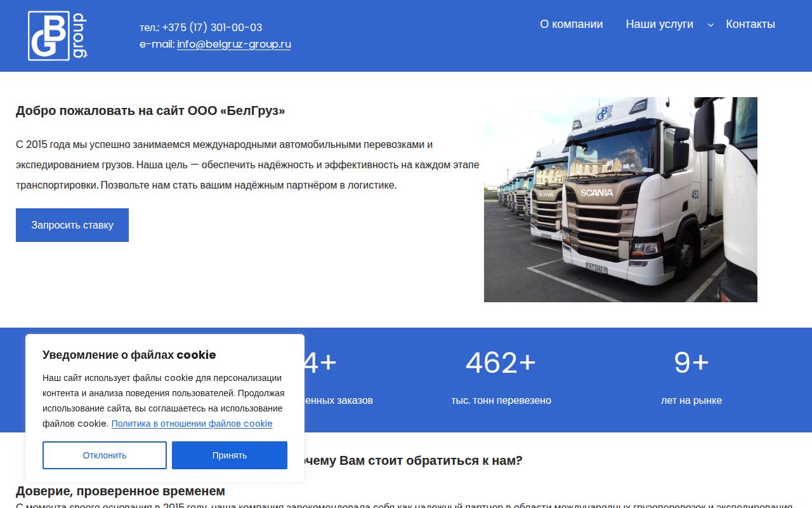Open Политика в отношении файлов cookie link
The width and height of the screenshot is (812, 508).
[x=192, y=424]
